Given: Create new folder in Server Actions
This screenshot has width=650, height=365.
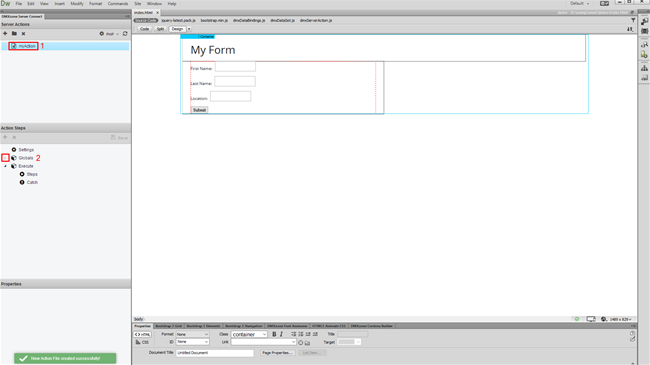Looking at the screenshot, I should (14, 34).
